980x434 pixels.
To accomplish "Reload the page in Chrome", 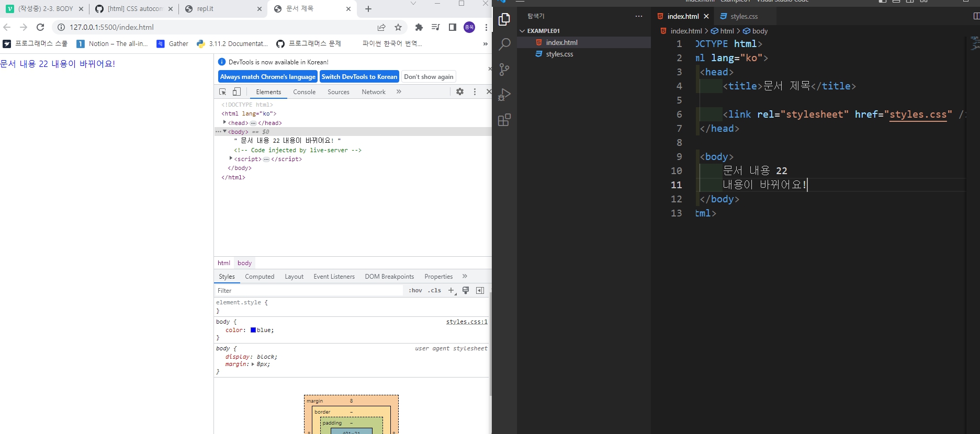I will click(40, 27).
